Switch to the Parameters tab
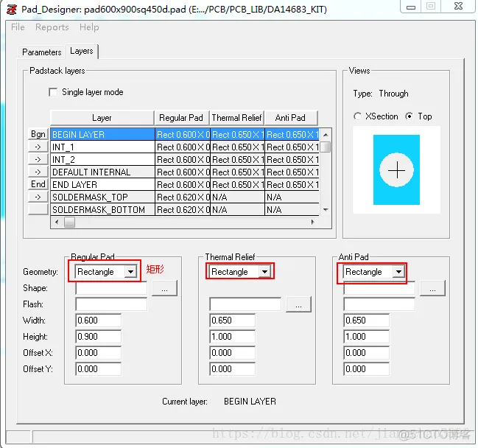The height and width of the screenshot is (448, 478). pos(42,52)
